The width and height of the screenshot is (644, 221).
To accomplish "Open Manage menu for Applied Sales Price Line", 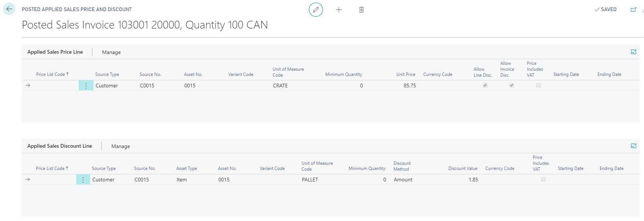I will click(111, 52).
